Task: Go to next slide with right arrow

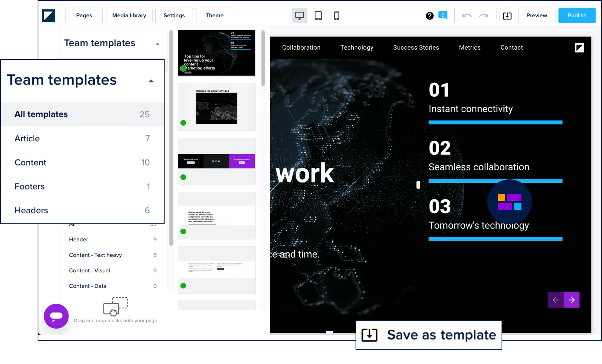Action: (x=572, y=300)
